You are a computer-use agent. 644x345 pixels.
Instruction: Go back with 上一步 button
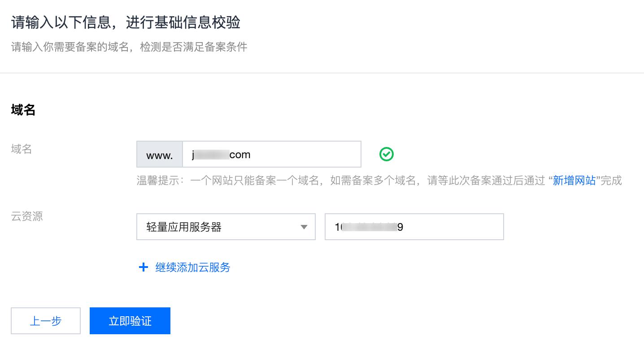point(46,321)
